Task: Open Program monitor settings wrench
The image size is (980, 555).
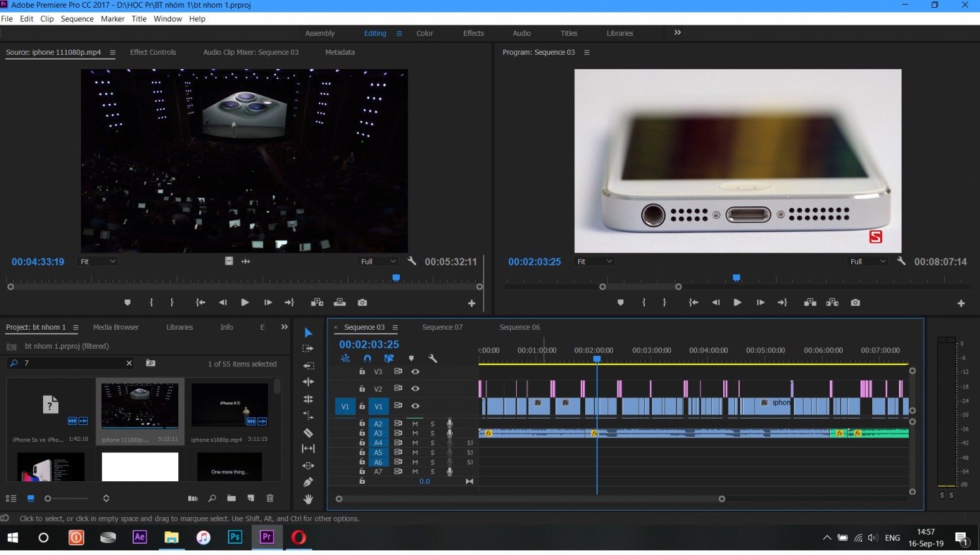Action: tap(902, 261)
